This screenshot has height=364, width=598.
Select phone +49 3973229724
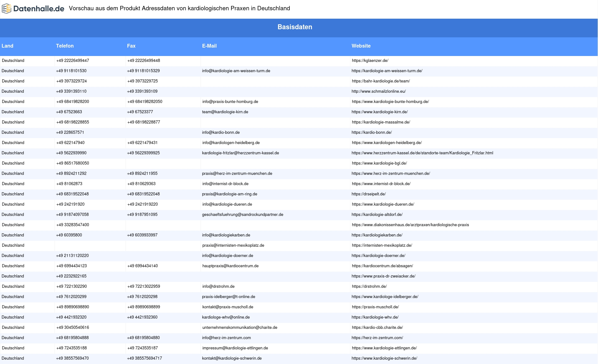(x=72, y=81)
